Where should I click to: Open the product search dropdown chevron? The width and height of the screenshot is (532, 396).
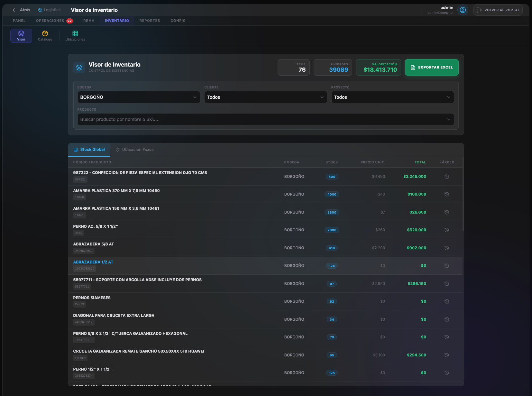tap(449, 119)
